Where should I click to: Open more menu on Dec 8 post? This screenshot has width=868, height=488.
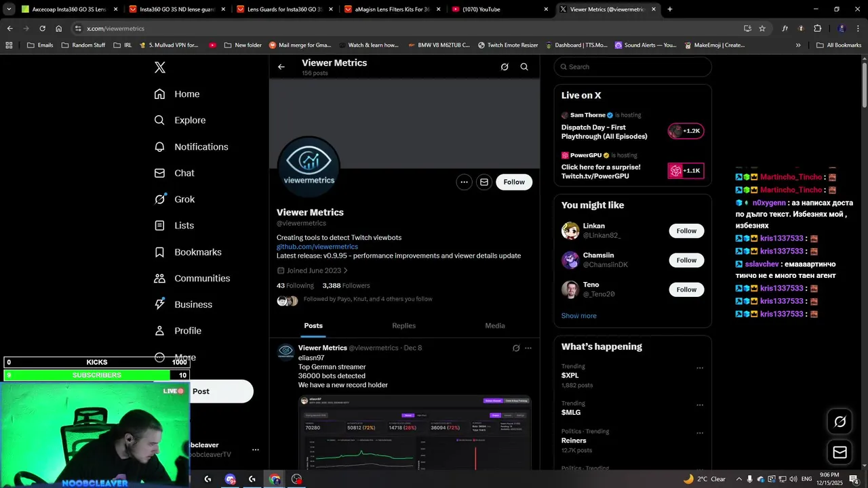(x=528, y=348)
